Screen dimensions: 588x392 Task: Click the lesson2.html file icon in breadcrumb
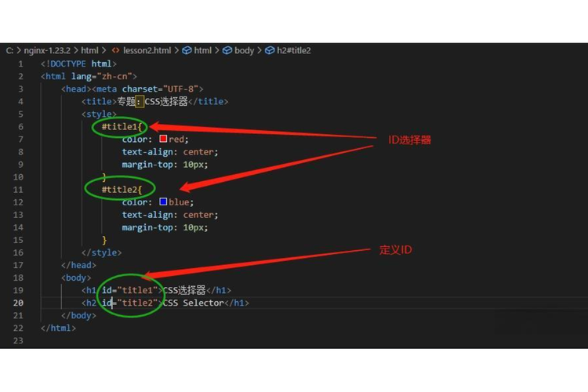click(x=115, y=50)
